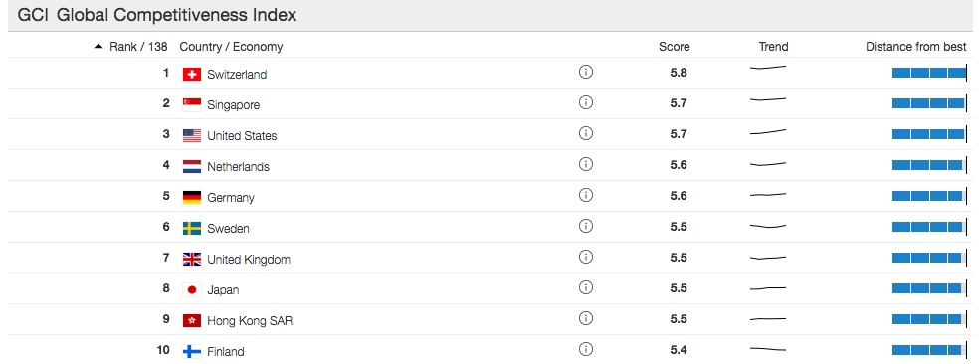Screen dimensions: 980x364
Task: Open info icon for Netherlands
Action: (586, 164)
